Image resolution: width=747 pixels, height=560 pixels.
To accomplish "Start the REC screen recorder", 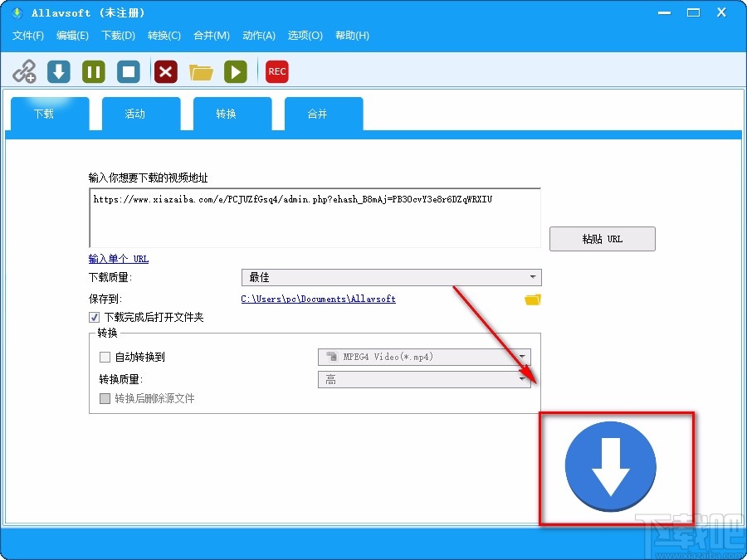I will click(276, 71).
